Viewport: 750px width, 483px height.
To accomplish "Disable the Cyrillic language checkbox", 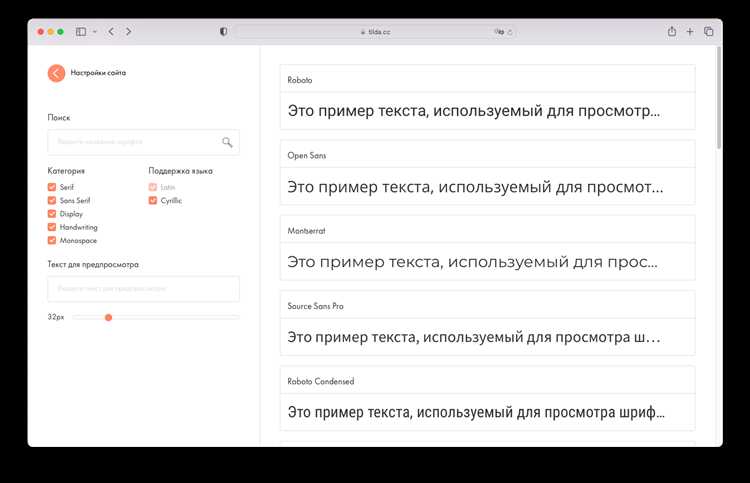I will 153,200.
